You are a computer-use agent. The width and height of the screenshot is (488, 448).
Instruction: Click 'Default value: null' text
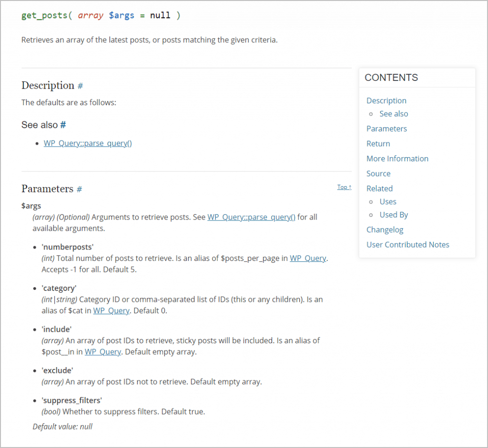(x=62, y=427)
